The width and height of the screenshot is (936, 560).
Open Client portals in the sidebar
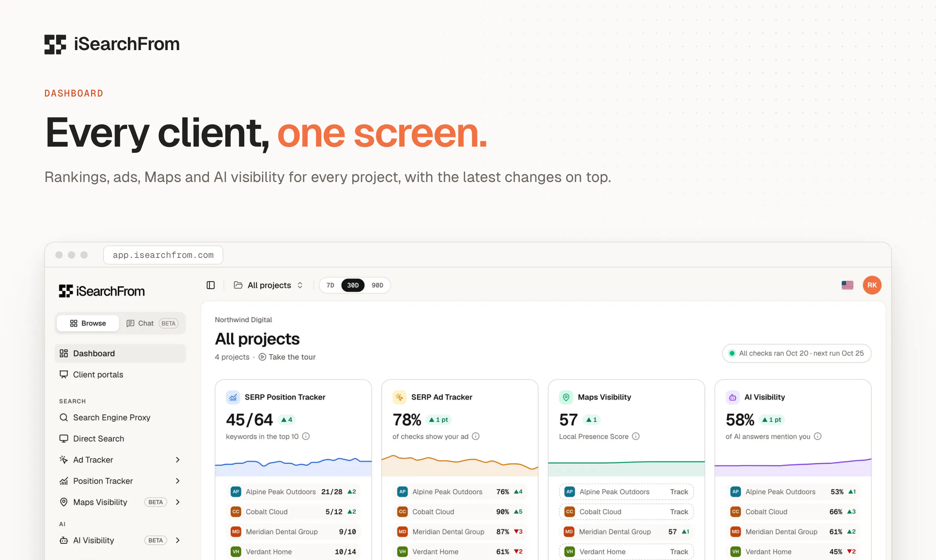120,375
